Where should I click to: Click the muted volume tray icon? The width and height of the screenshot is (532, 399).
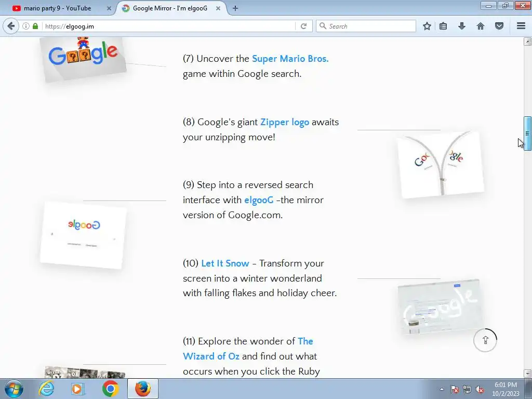pyautogui.click(x=480, y=389)
